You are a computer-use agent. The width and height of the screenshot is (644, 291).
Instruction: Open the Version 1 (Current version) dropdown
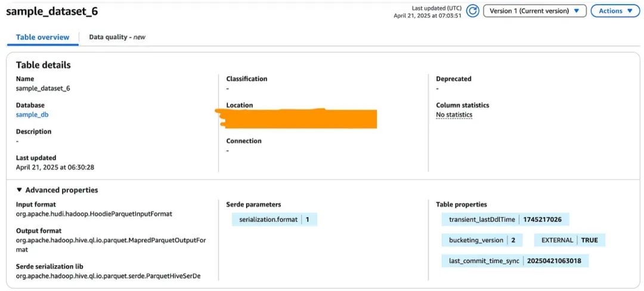pyautogui.click(x=534, y=11)
